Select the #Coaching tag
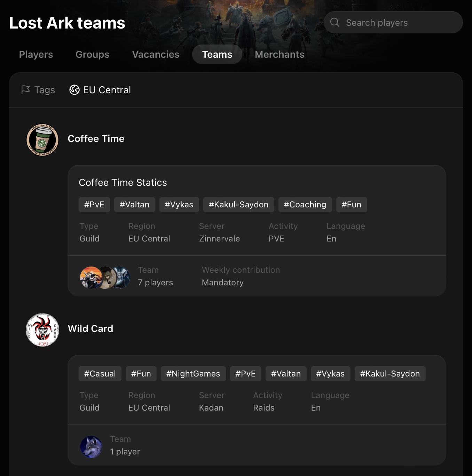This screenshot has height=476, width=472. pos(305,205)
